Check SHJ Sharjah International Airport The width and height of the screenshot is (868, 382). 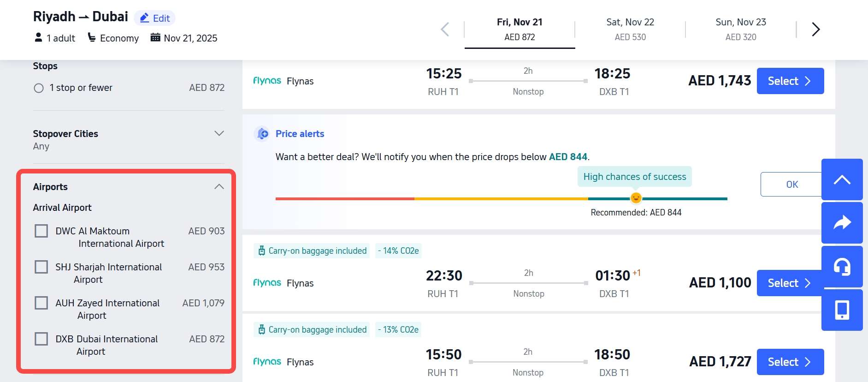point(41,267)
